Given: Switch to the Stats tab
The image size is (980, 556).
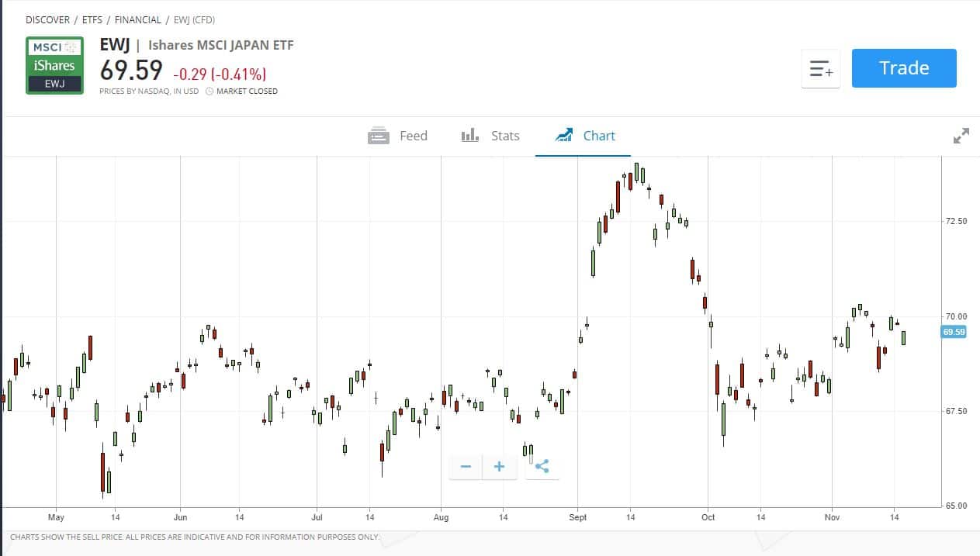Looking at the screenshot, I should coord(490,136).
